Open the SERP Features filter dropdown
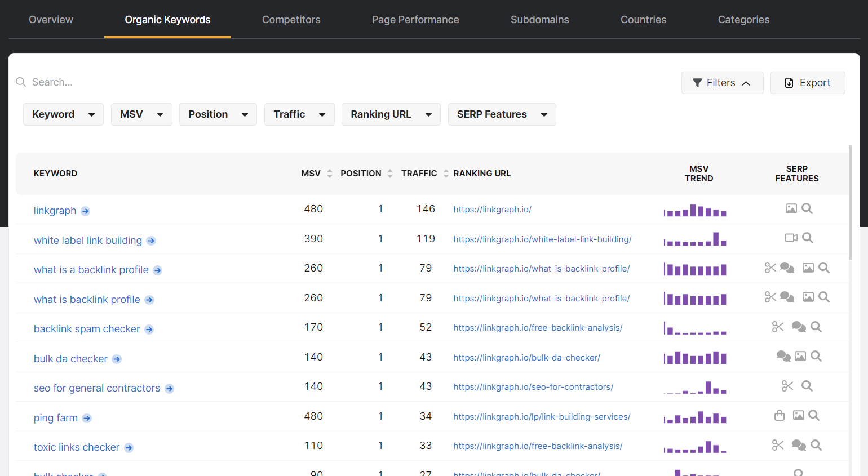868x476 pixels. tap(502, 114)
